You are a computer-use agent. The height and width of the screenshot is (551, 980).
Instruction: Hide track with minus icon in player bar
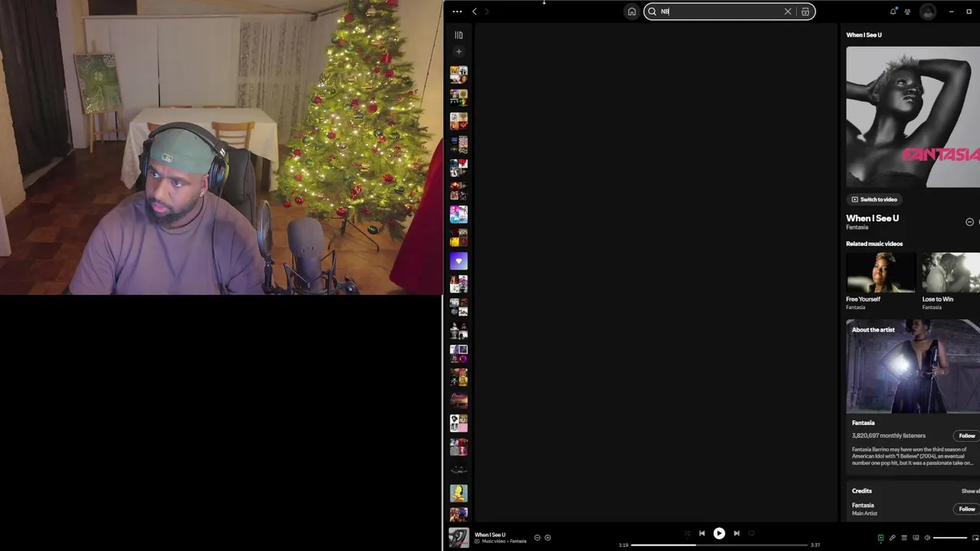tap(537, 538)
